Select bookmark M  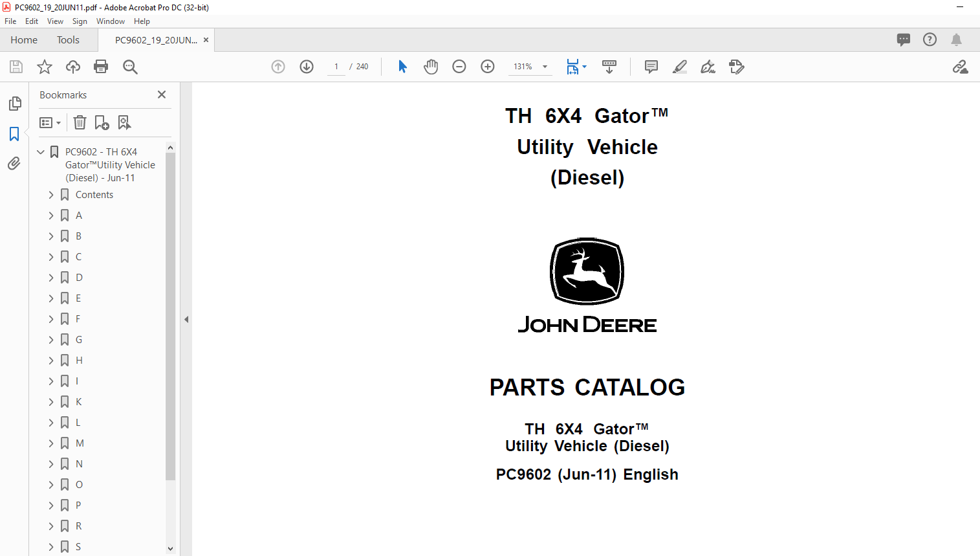(80, 443)
